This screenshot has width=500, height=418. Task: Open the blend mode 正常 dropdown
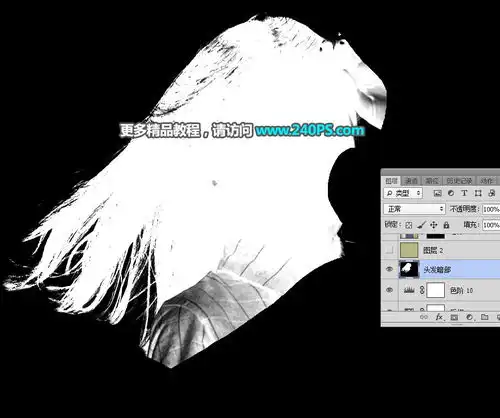pyautogui.click(x=414, y=209)
